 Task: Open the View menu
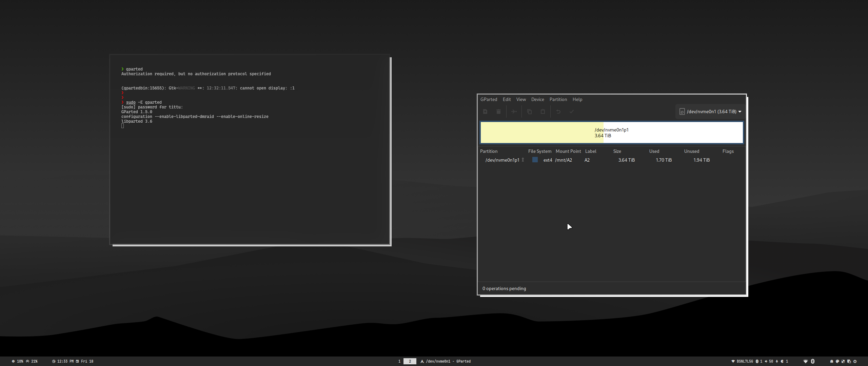point(521,99)
